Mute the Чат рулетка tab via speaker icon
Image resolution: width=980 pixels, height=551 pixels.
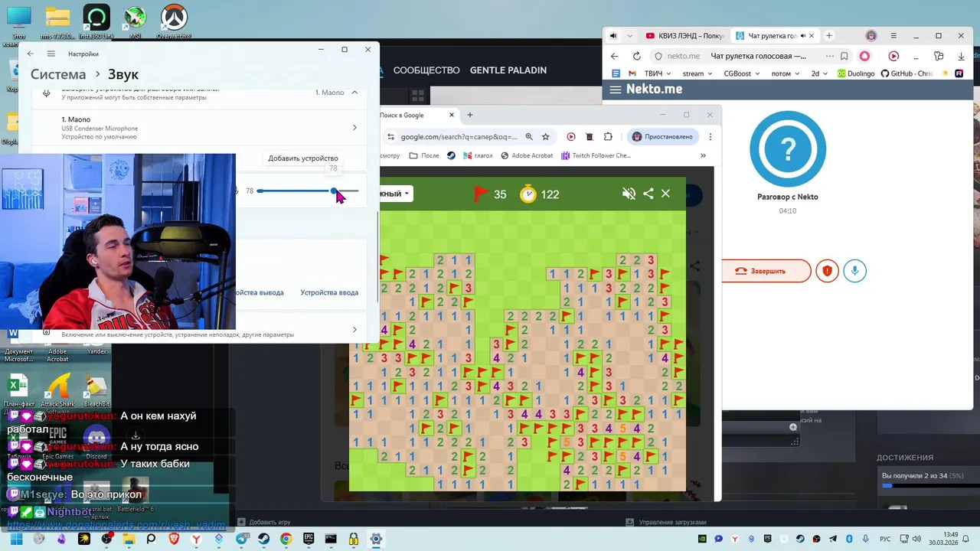(x=802, y=36)
